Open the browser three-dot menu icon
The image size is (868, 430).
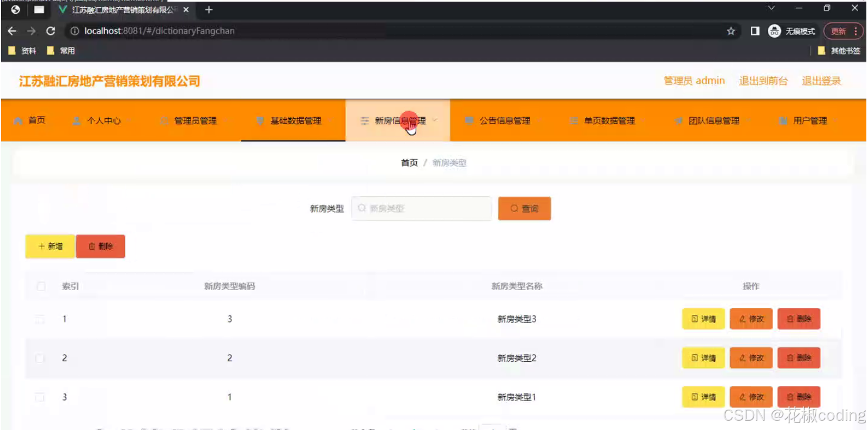pos(855,31)
